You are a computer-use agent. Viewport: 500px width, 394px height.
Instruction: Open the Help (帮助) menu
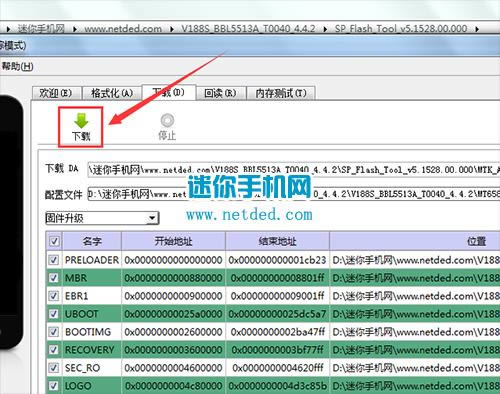(x=17, y=66)
